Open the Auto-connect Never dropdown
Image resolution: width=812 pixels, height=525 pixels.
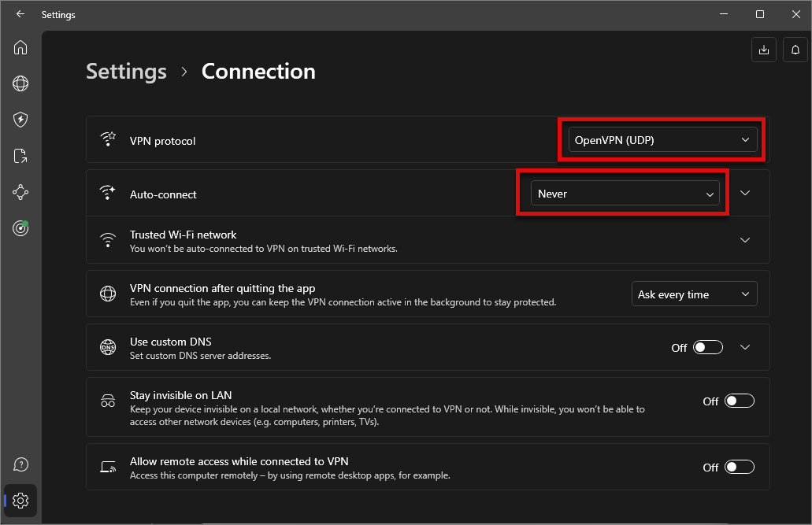pyautogui.click(x=625, y=194)
